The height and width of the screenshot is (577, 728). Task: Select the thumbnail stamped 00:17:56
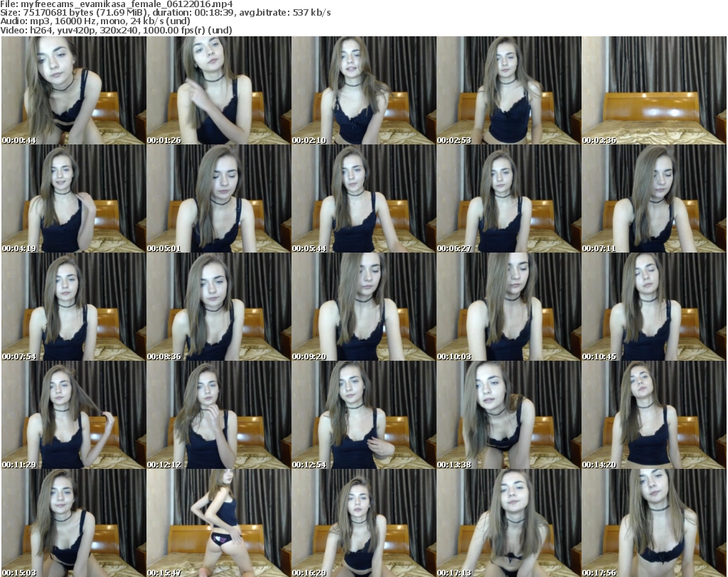[654, 523]
